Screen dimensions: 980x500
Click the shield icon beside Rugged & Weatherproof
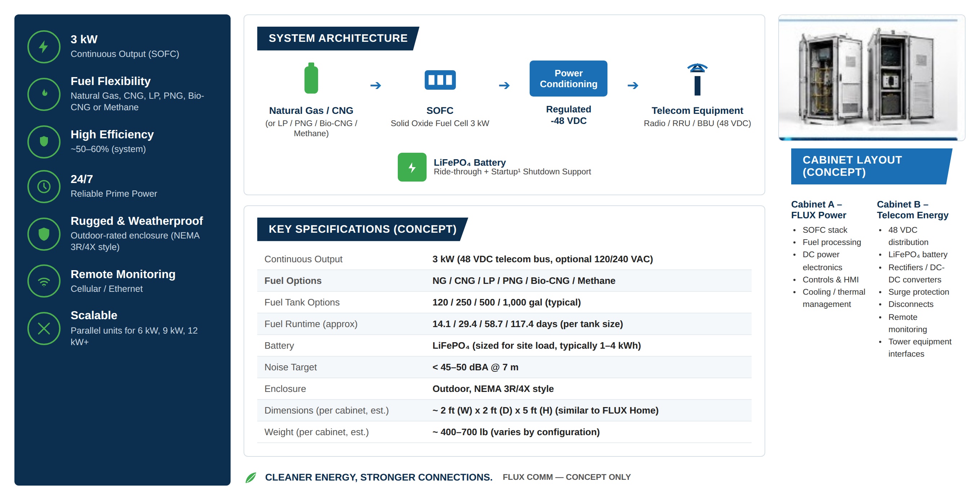(x=44, y=234)
